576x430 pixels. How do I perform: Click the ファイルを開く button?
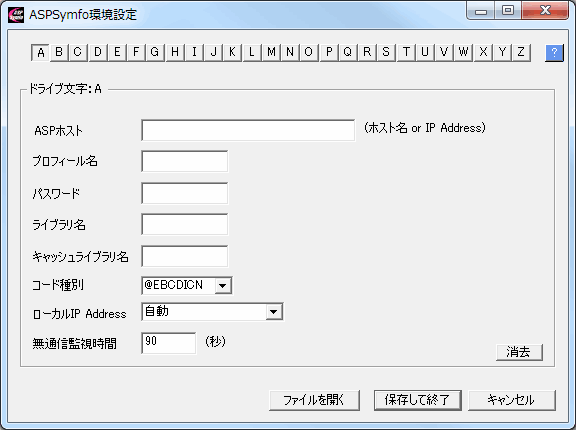(314, 400)
